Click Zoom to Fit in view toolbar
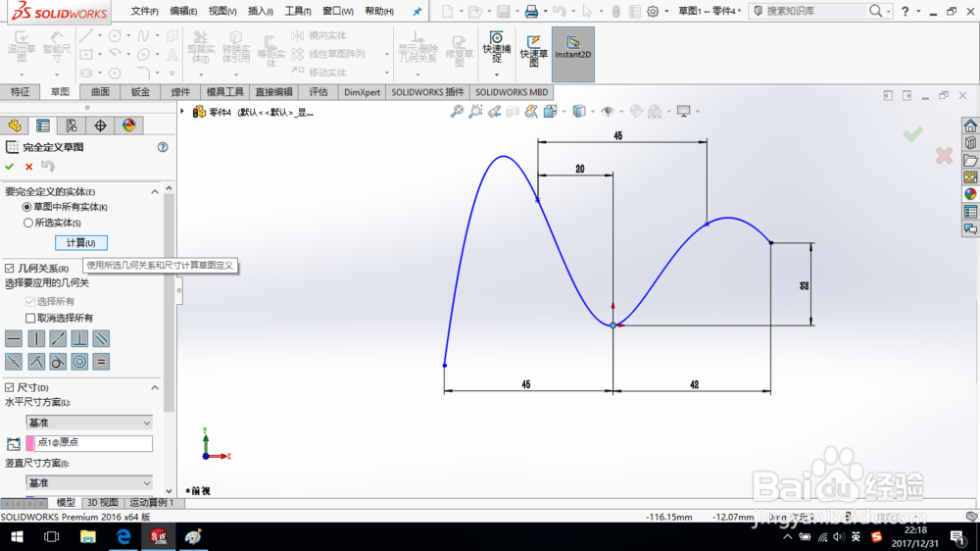The image size is (980, 551). [457, 112]
